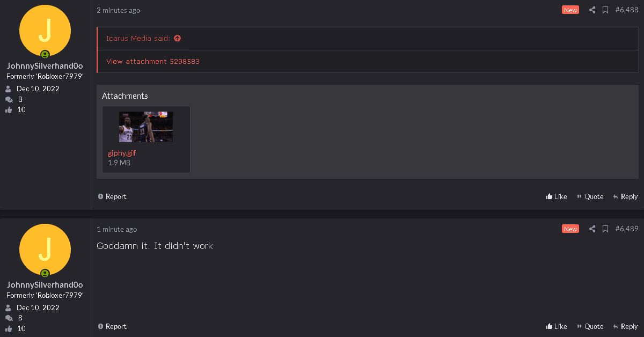
Task: Click the share icon on post #6,489
Action: [592, 229]
